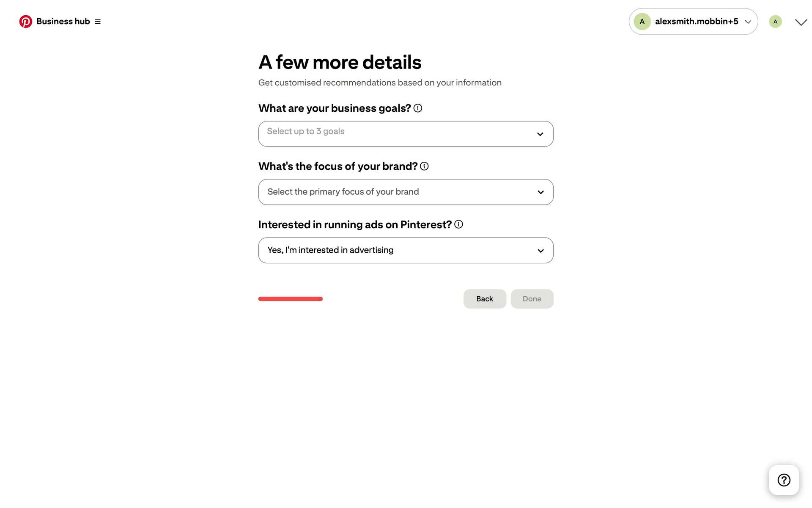Click the small profile avatar in header

pos(775,22)
